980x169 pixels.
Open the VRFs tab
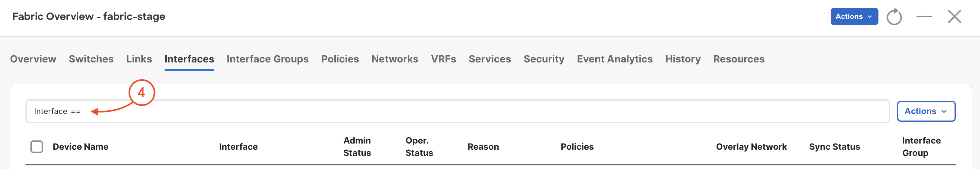[443, 59]
